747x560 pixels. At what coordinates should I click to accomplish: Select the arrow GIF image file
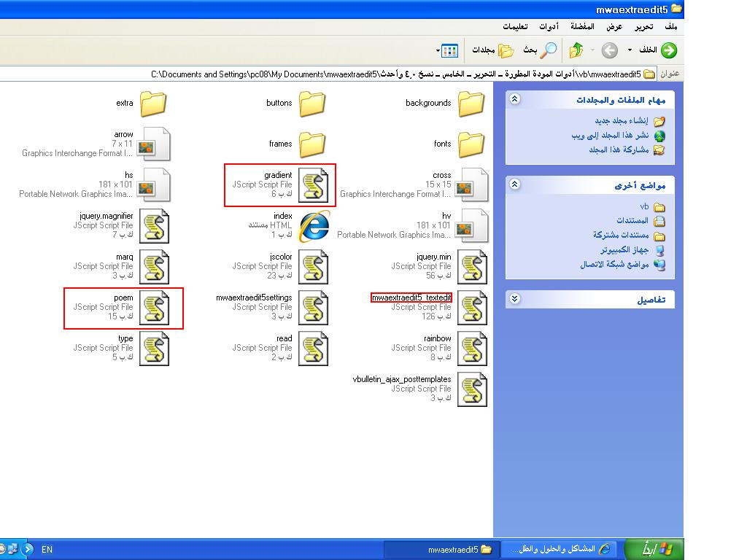pyautogui.click(x=154, y=144)
